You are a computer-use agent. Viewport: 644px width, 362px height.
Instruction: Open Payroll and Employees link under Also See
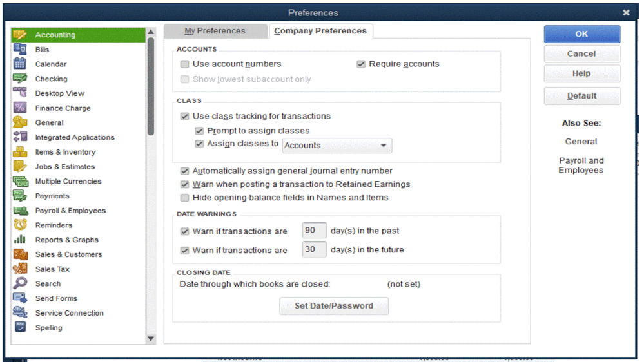tap(581, 166)
